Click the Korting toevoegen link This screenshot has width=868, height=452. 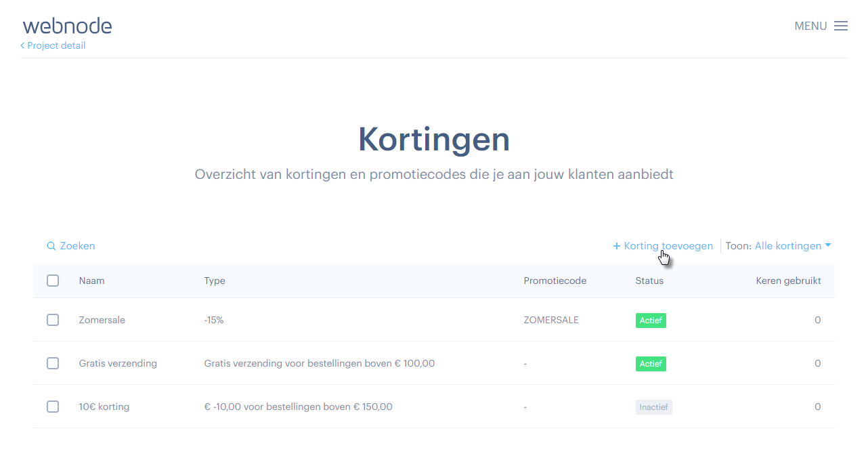[x=668, y=245]
